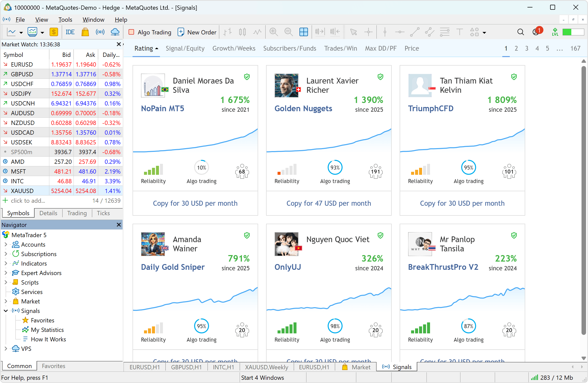588x383 pixels.
Task: Open My Statistics under Signals
Action: 47,330
